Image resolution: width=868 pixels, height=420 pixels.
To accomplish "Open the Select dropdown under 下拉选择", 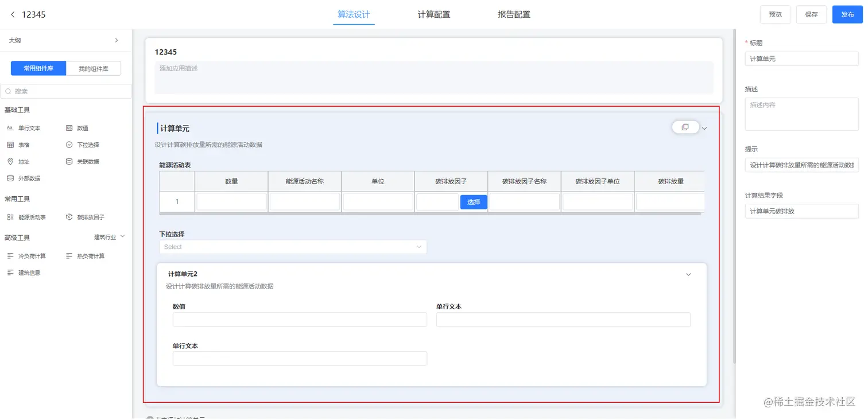I will click(293, 247).
